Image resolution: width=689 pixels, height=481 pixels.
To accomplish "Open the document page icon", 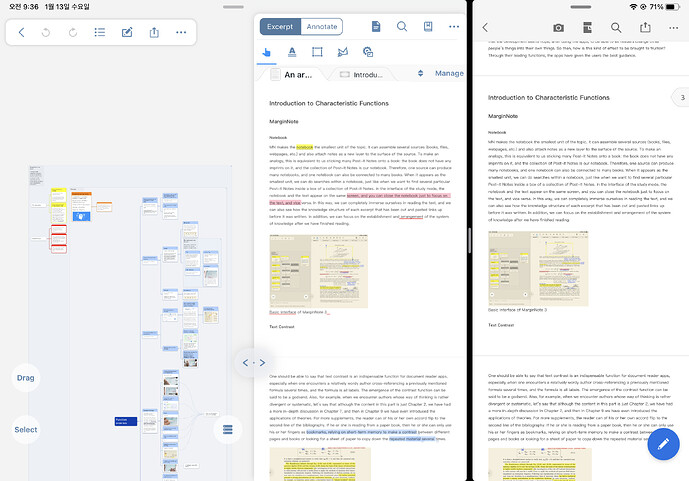I will [376, 26].
